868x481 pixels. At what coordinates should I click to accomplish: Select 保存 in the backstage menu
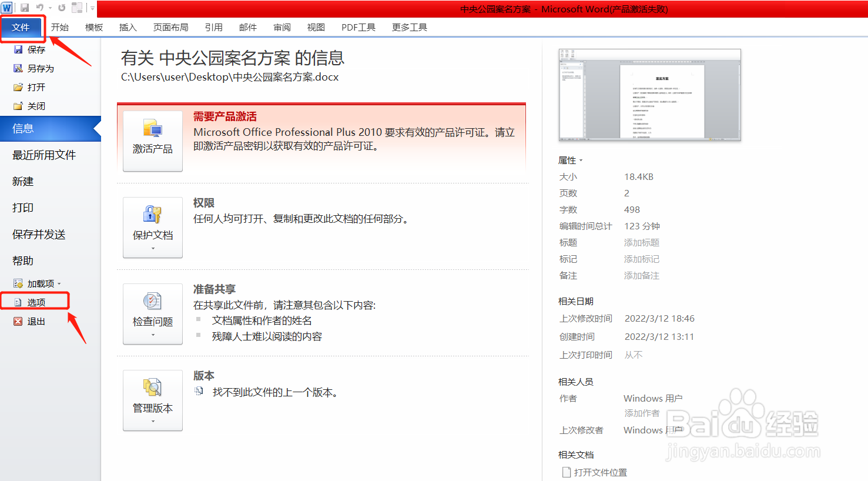coord(36,49)
